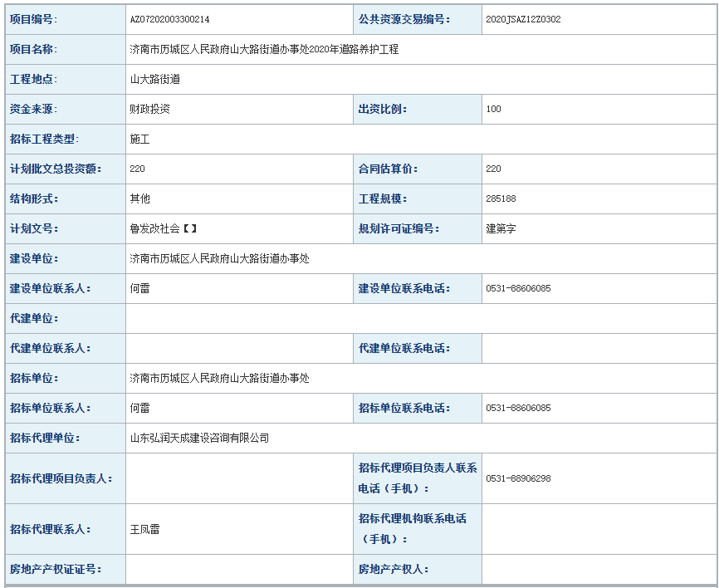
Task: Select the phone number 0531-88906298
Action: tap(518, 478)
